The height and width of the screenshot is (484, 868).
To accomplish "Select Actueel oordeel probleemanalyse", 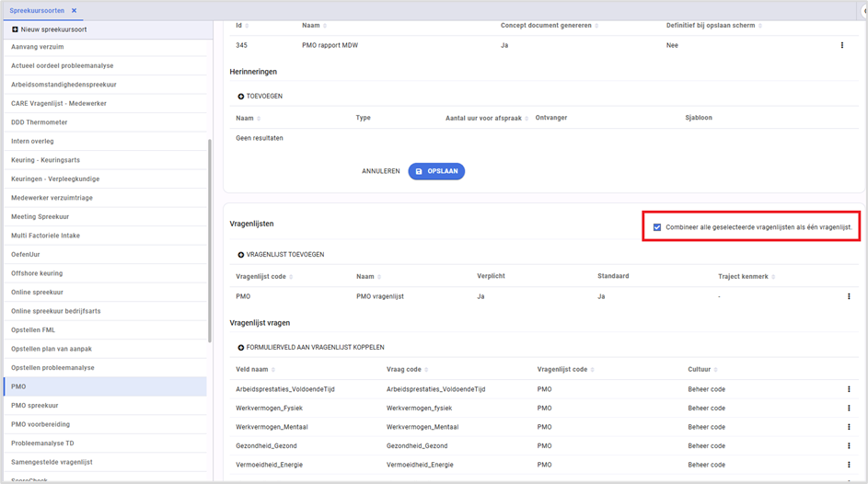I will pyautogui.click(x=105, y=66).
